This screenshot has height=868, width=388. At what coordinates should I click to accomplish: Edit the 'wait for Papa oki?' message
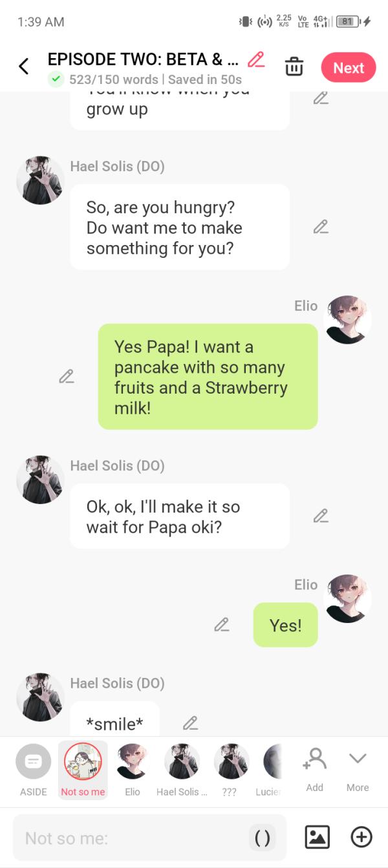pyautogui.click(x=321, y=516)
